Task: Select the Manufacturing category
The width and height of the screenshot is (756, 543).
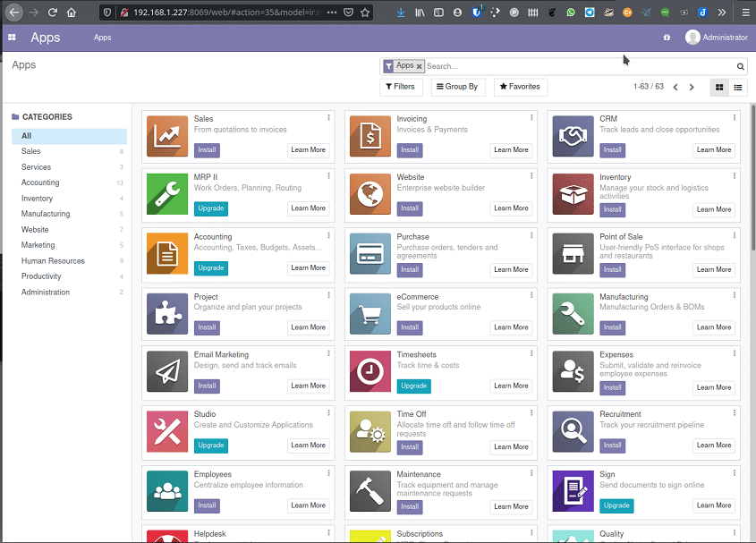Action: tap(70, 214)
